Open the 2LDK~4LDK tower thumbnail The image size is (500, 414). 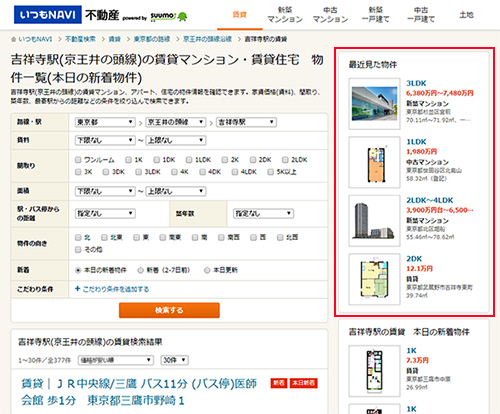374,221
